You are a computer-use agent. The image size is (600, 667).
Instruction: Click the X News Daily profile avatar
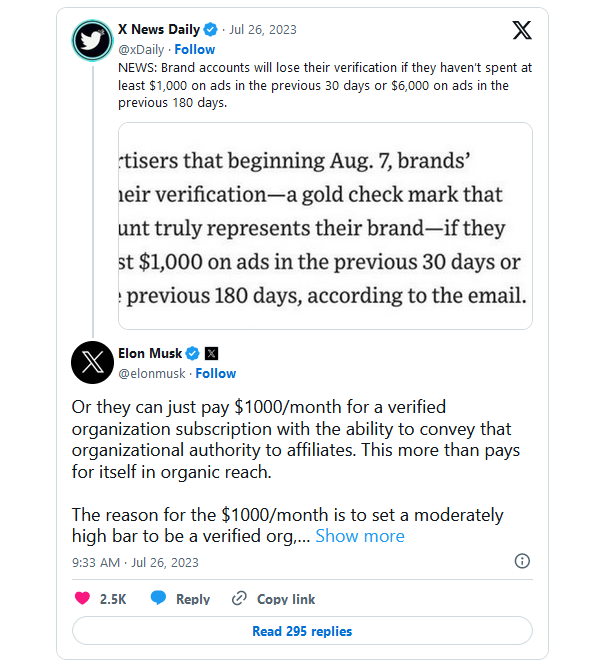click(x=92, y=39)
